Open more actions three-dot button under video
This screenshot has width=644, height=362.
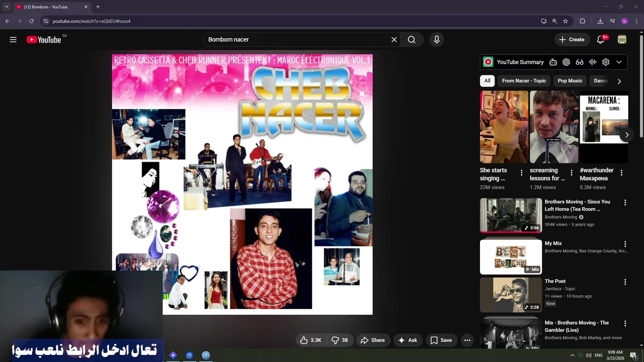[467, 340]
